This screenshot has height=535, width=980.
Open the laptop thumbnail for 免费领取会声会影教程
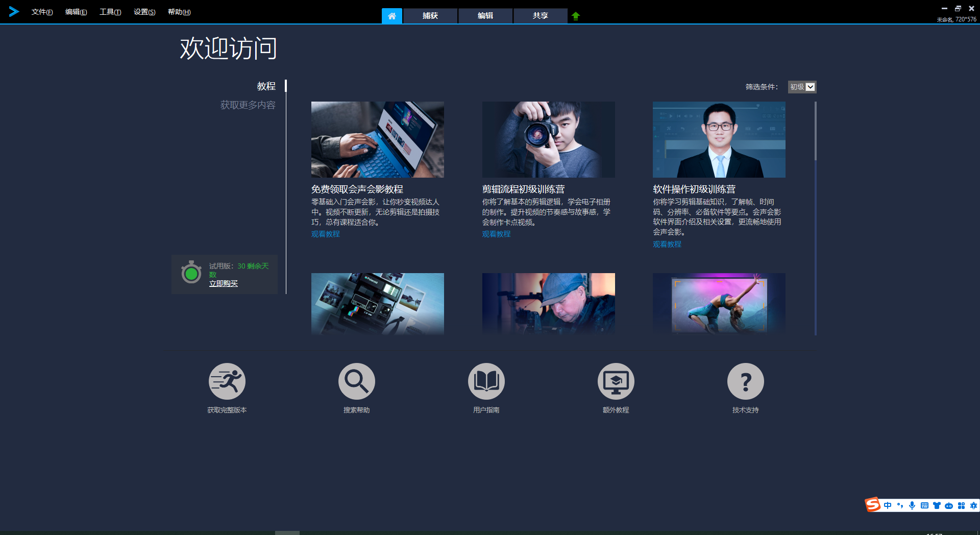(x=377, y=139)
